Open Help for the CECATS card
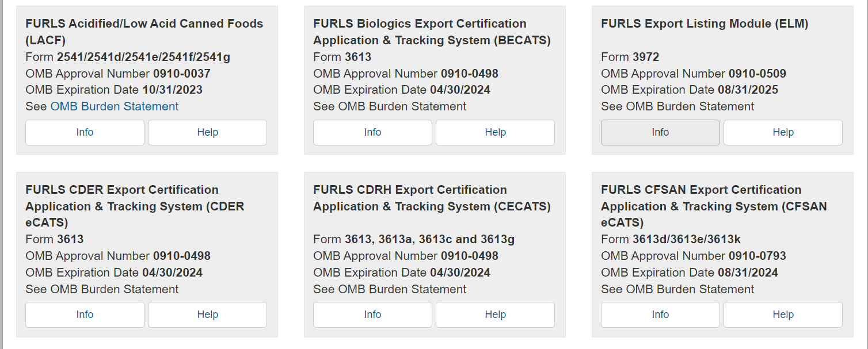Image resolution: width=868 pixels, height=349 pixels. 495,315
